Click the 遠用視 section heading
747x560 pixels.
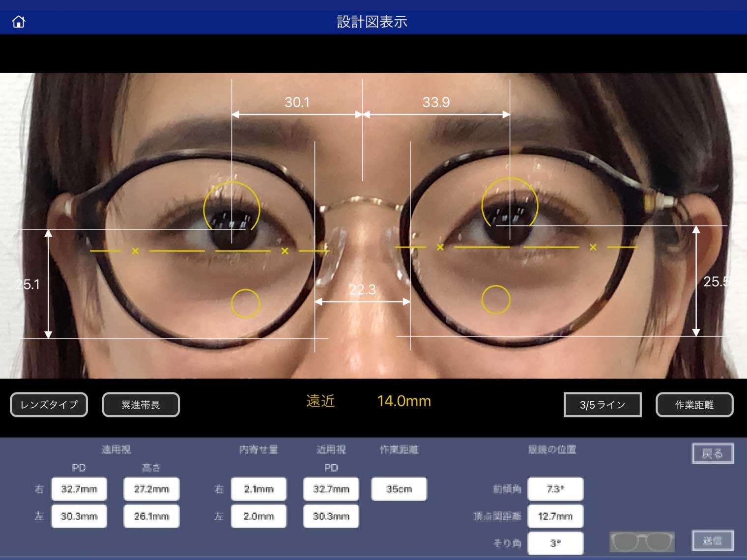[x=116, y=449]
